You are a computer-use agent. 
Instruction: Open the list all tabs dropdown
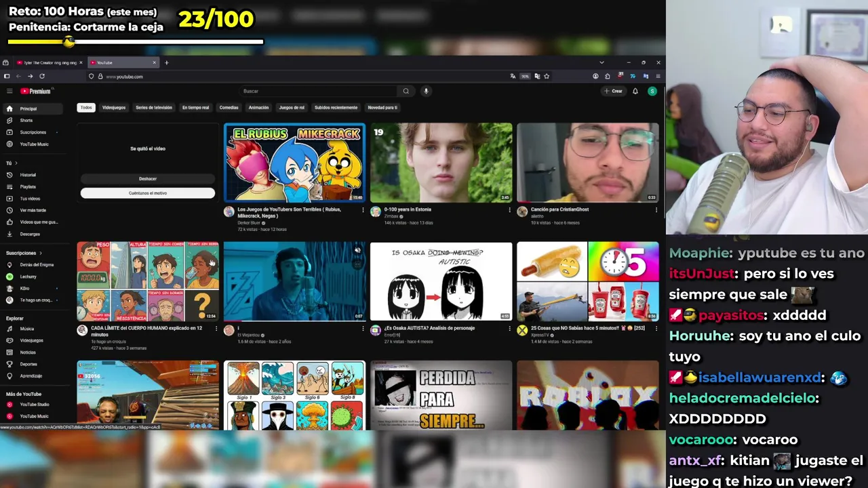tap(601, 62)
